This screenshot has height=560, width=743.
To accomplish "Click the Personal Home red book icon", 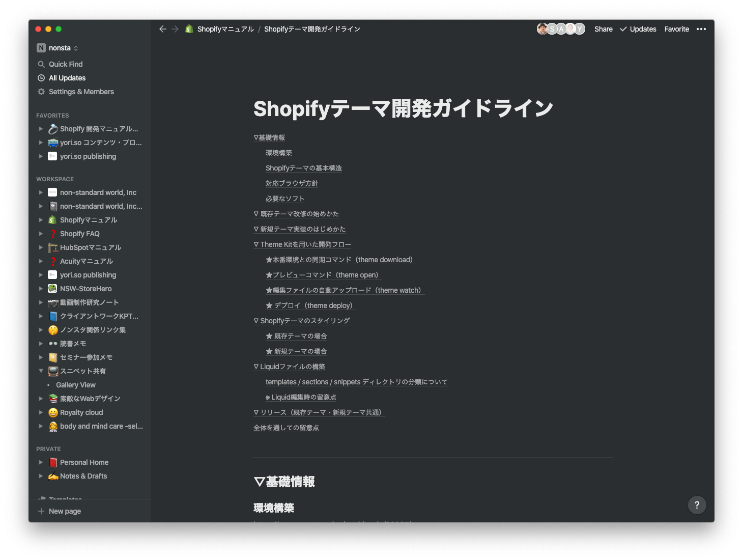I will [x=53, y=462].
